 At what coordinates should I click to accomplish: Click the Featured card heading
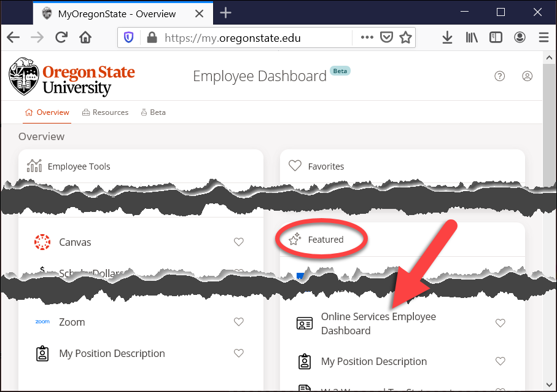[325, 240]
